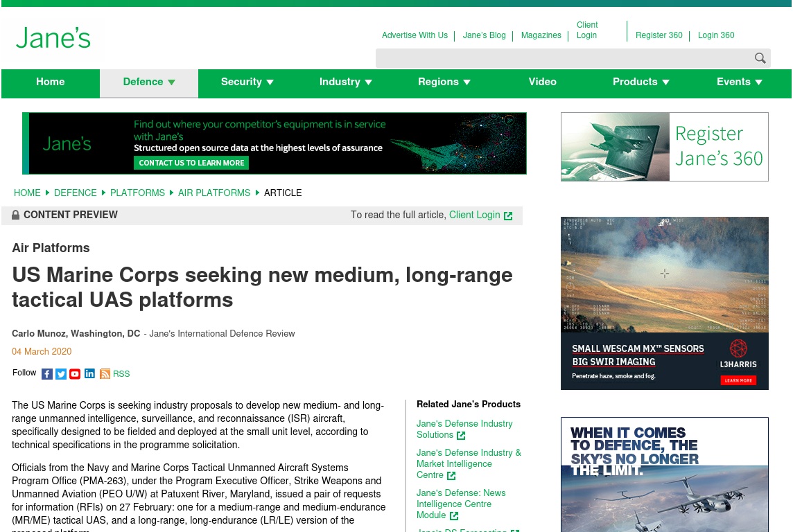Viewport: 793px width, 532px height.
Task: Go to PLATFORMS breadcrumb
Action: tap(137, 193)
